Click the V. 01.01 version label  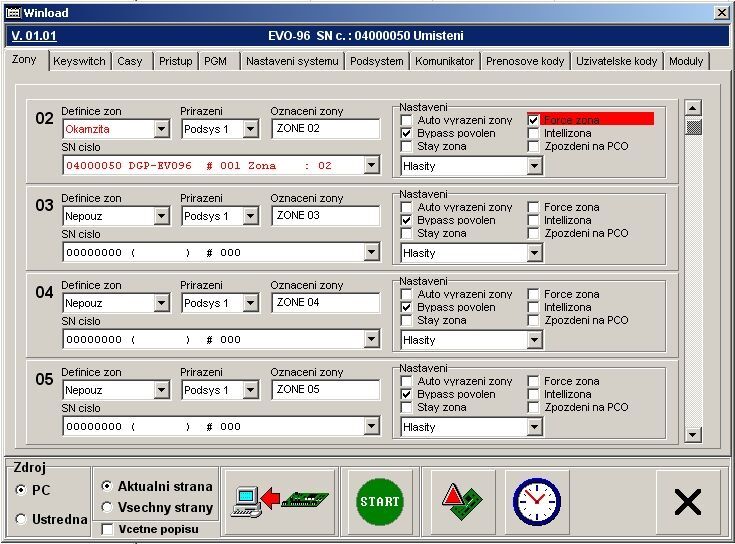click(x=34, y=36)
